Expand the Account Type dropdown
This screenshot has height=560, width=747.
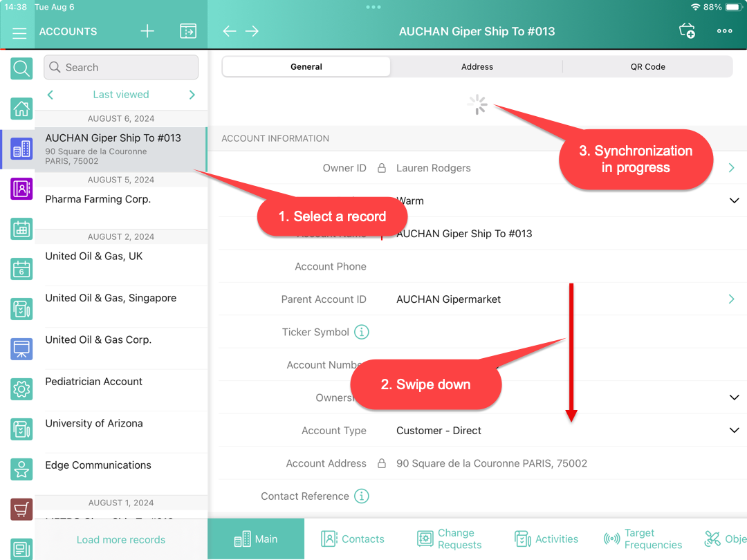point(734,431)
